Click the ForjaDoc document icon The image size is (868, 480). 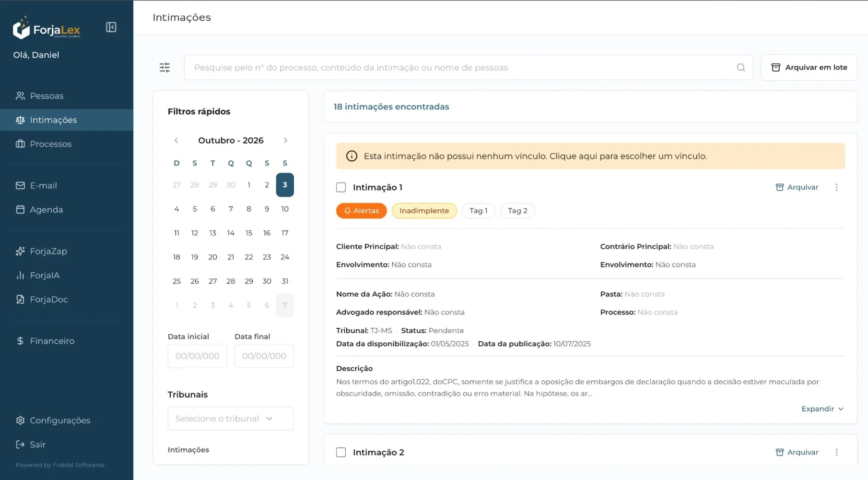[20, 300]
